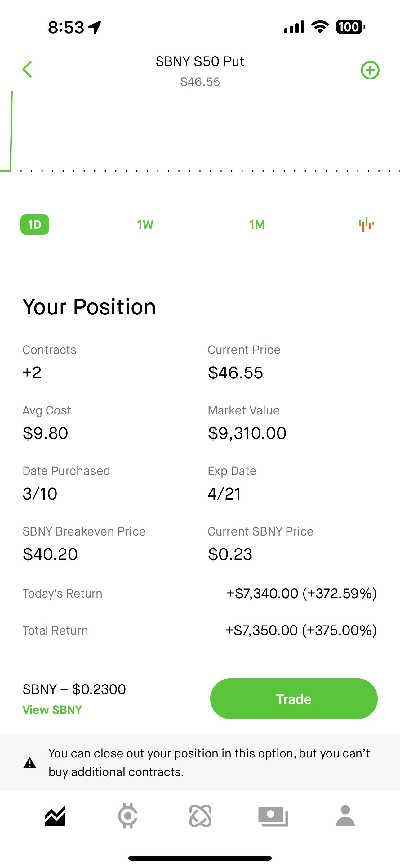Open the candlestick chart view icon

pos(366,224)
